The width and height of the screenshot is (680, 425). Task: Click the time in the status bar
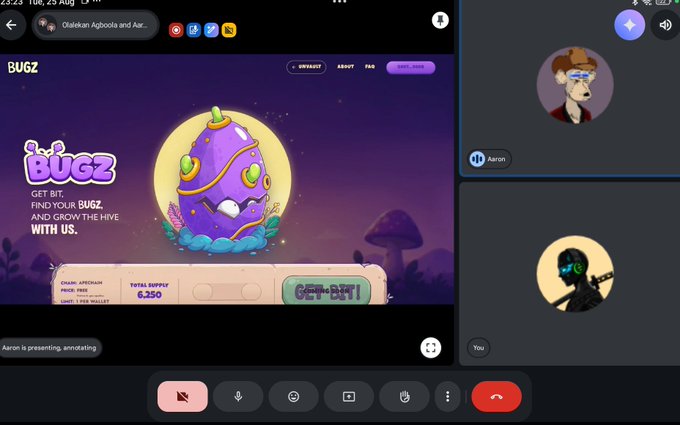pyautogui.click(x=12, y=3)
